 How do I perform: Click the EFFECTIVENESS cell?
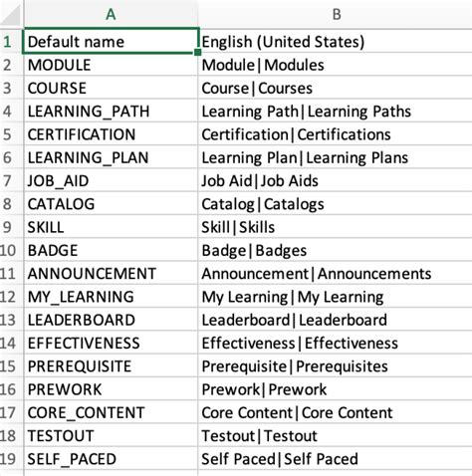[x=111, y=343]
